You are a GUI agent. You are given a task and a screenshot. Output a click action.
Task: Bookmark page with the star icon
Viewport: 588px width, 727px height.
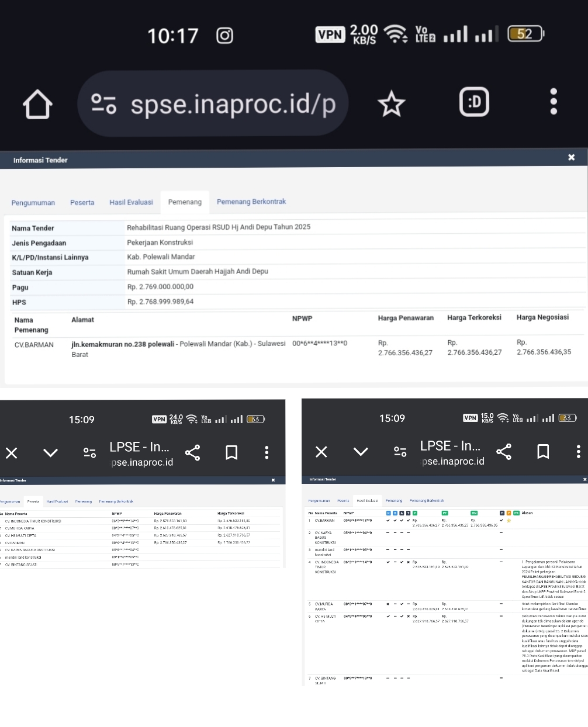click(391, 104)
